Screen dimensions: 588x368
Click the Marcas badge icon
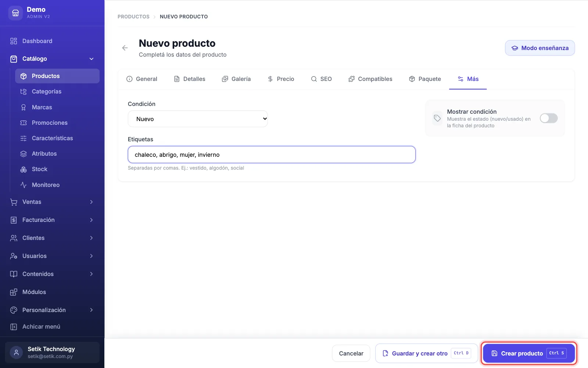tap(24, 107)
